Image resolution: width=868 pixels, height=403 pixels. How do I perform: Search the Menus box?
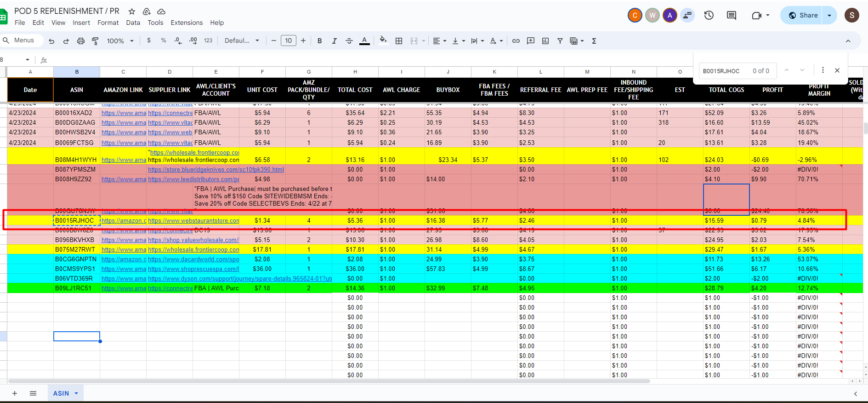click(22, 40)
